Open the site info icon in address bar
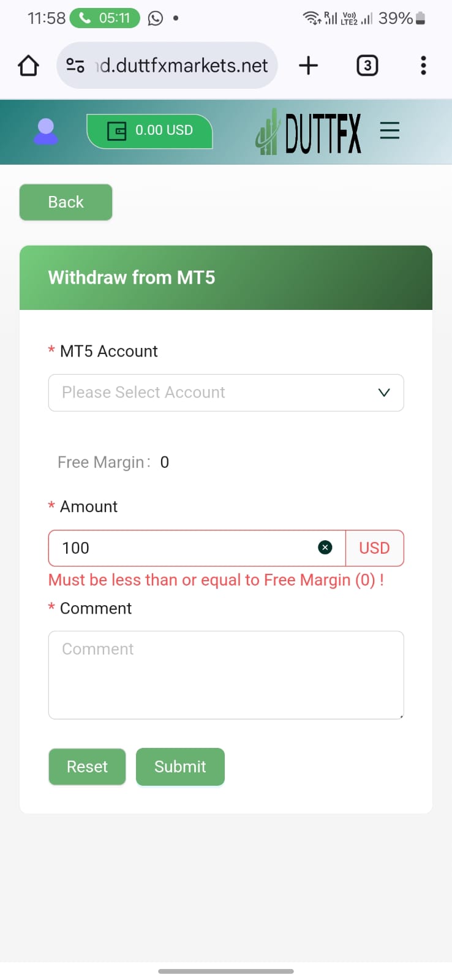 (x=75, y=66)
